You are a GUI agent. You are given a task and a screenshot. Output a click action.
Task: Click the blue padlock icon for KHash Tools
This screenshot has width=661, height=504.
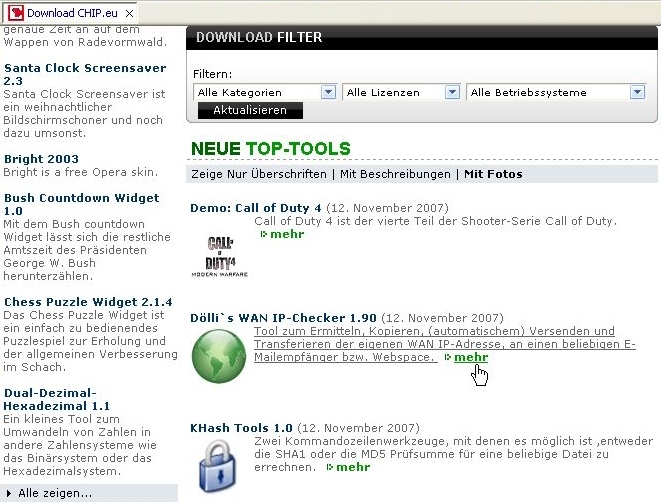click(x=218, y=466)
